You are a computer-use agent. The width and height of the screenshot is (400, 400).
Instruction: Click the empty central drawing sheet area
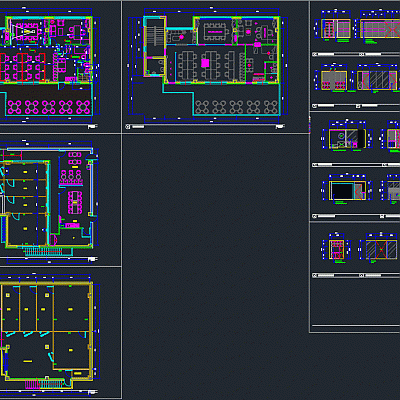[215, 267]
